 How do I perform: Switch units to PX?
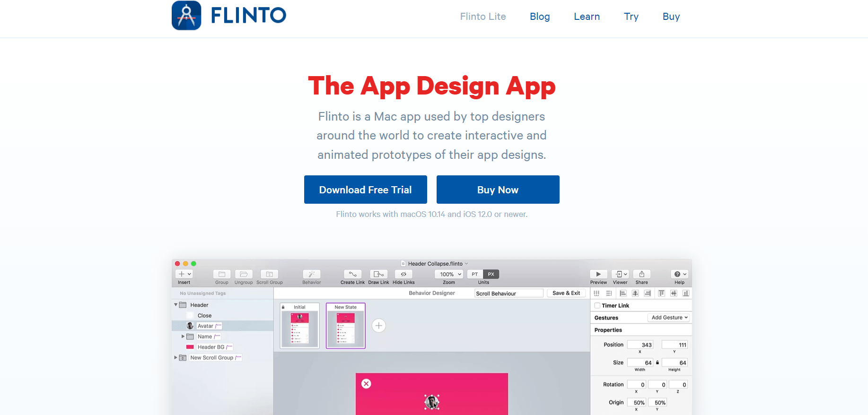(491, 274)
